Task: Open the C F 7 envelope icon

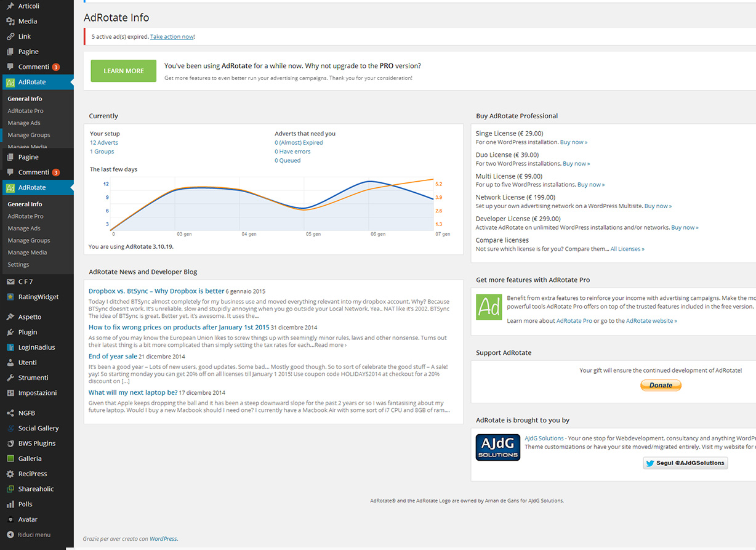Action: pos(10,281)
